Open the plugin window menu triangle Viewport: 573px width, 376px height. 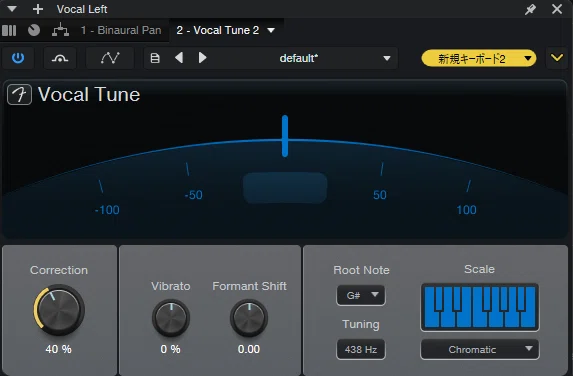click(12, 9)
